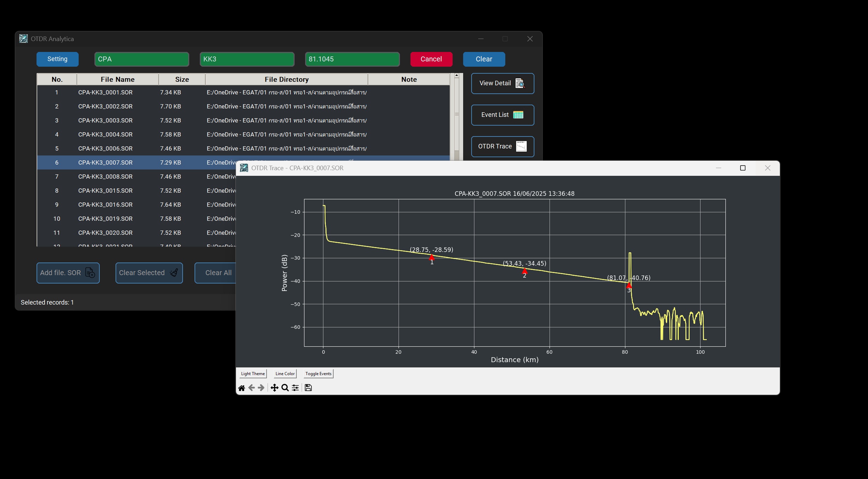Click the Home reset view icon
Screen dimensions: 868x479
(x=242, y=388)
